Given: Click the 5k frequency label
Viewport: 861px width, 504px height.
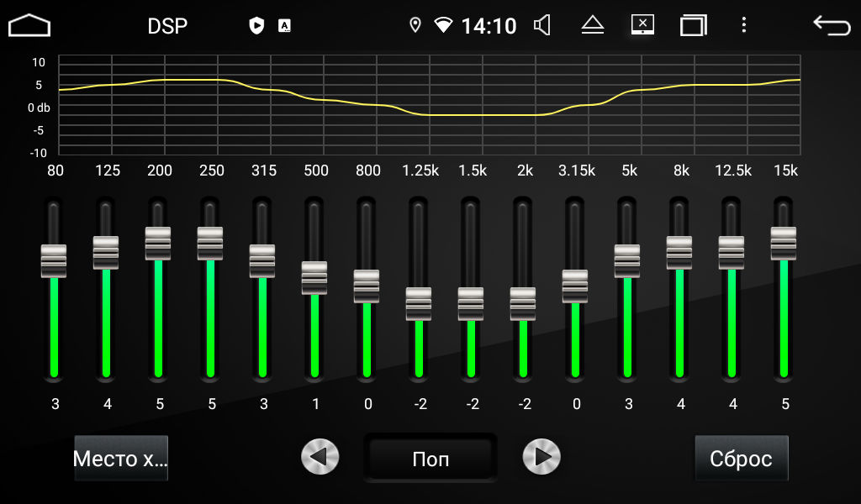Looking at the screenshot, I should coord(629,171).
